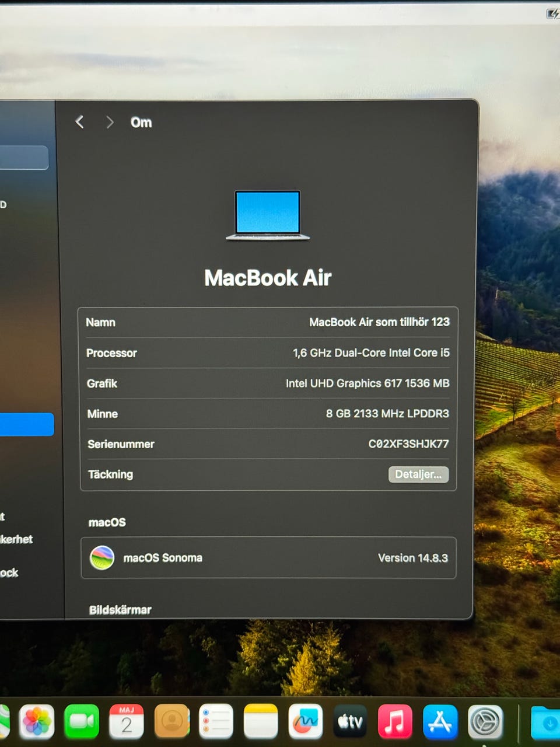Open Contacts from the Dock
The height and width of the screenshot is (747, 560).
click(x=171, y=722)
